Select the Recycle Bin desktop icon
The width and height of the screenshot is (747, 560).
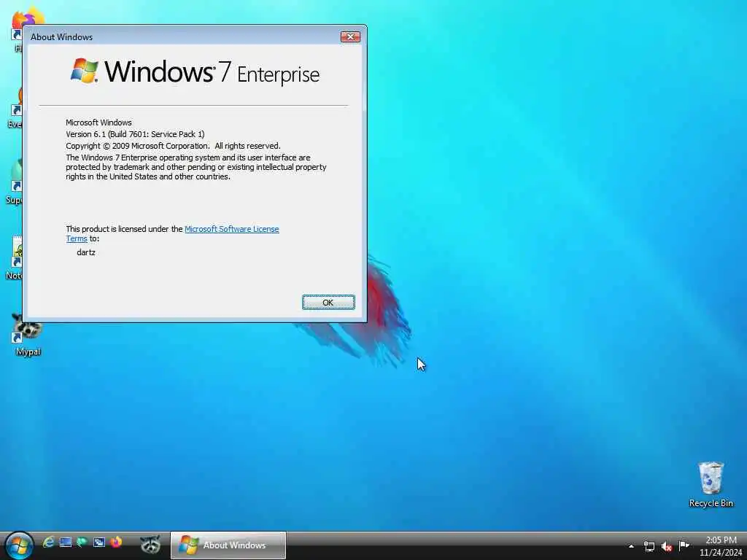coord(711,484)
